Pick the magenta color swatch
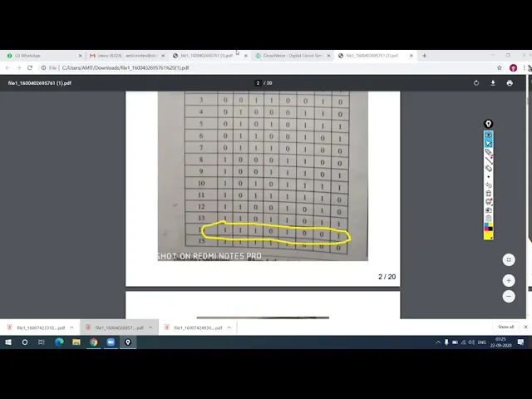 tap(486, 229)
